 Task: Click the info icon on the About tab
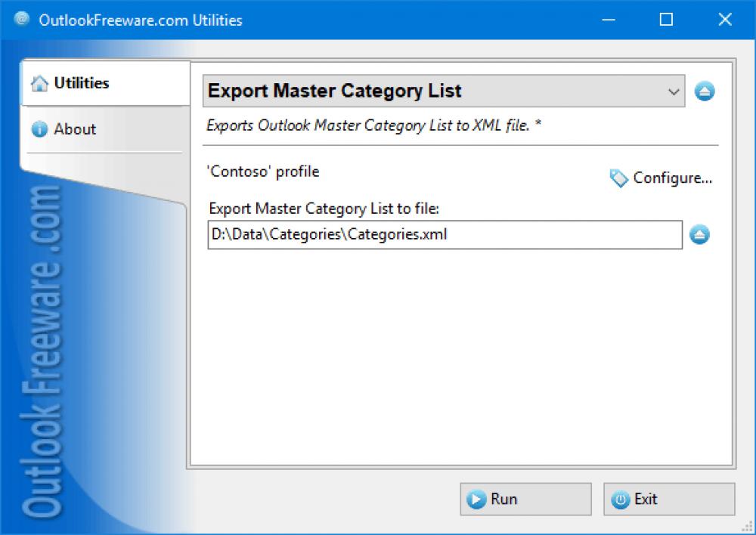click(x=39, y=129)
